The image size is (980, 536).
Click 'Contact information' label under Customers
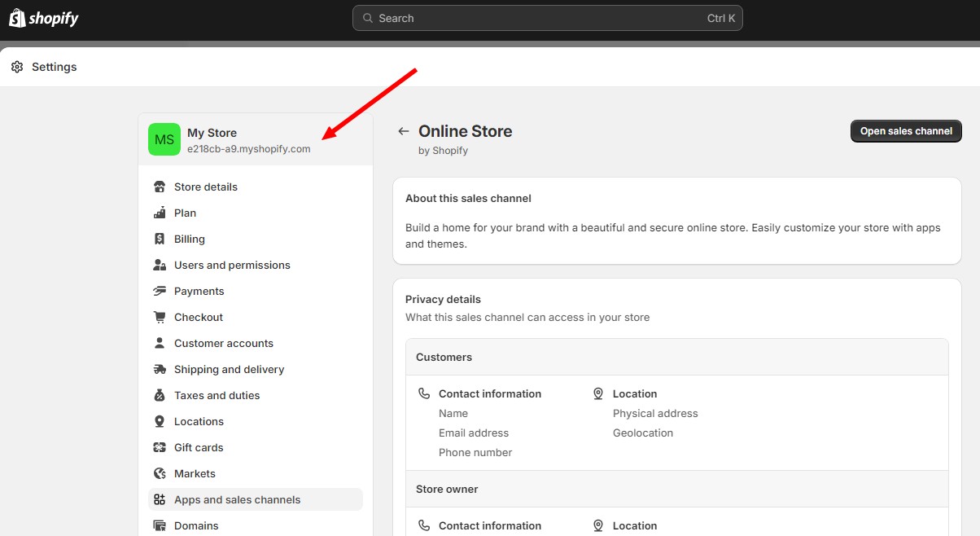pos(490,393)
